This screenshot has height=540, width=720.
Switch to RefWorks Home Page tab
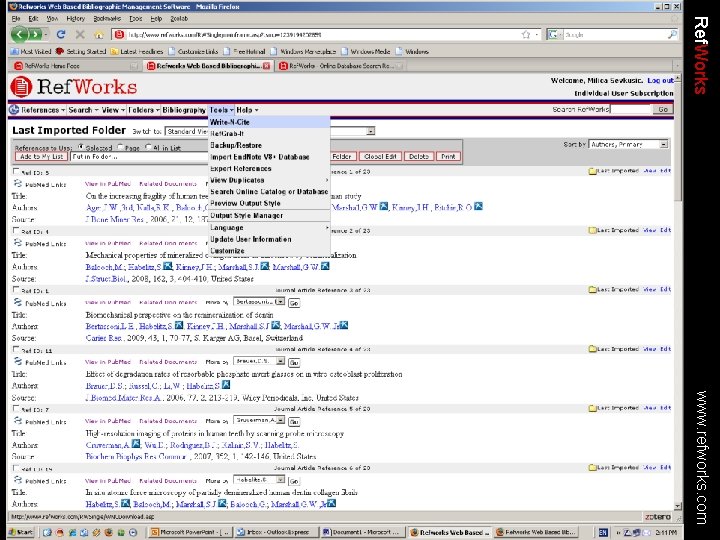76,66
